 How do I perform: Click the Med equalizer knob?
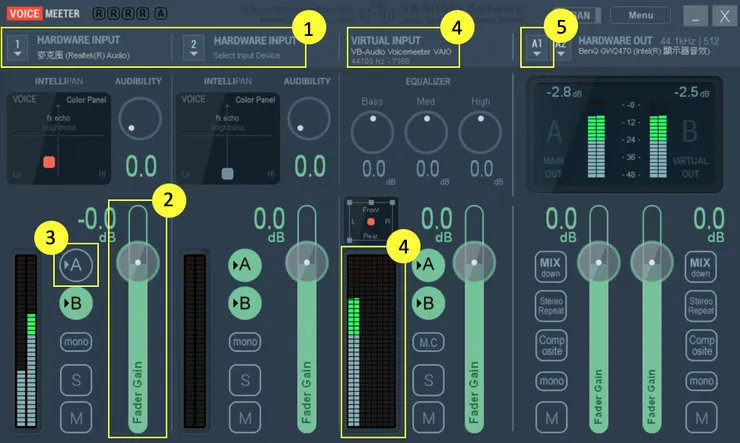[x=426, y=132]
